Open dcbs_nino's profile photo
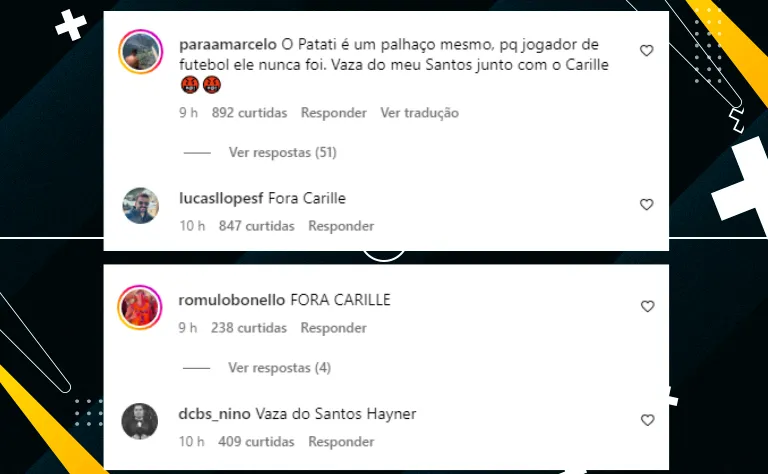Screen dimensions: 768x474 (x=140, y=421)
